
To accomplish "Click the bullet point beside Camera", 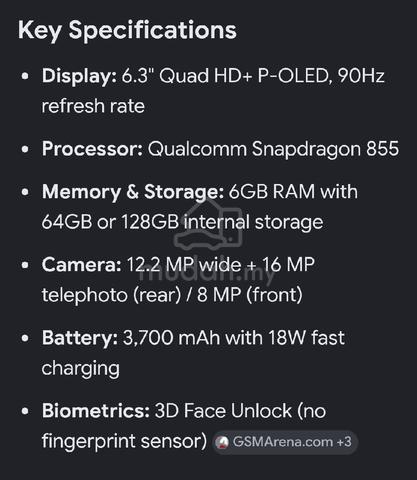I will coord(25,265).
